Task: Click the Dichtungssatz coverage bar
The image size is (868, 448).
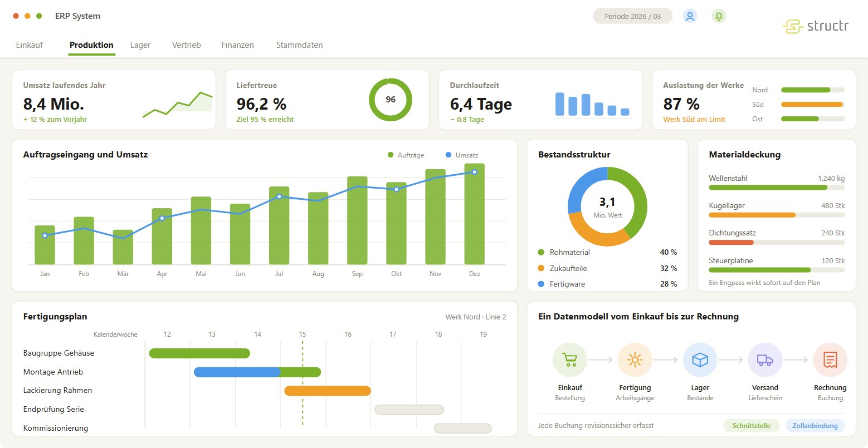Action: tap(777, 242)
